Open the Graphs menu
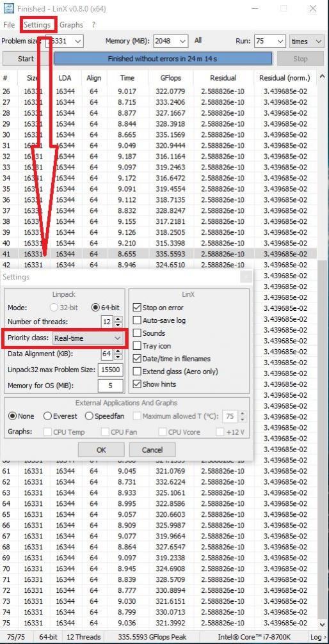The image size is (329, 644). [71, 25]
